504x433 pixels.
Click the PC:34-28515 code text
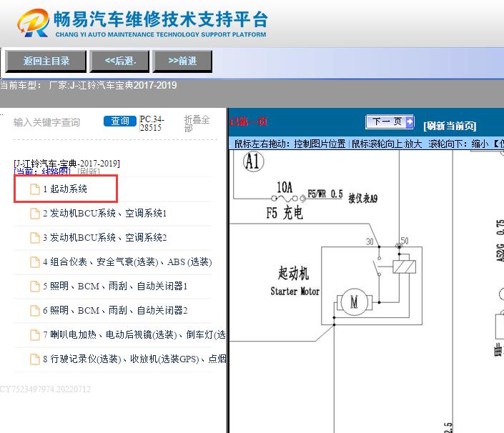click(152, 124)
